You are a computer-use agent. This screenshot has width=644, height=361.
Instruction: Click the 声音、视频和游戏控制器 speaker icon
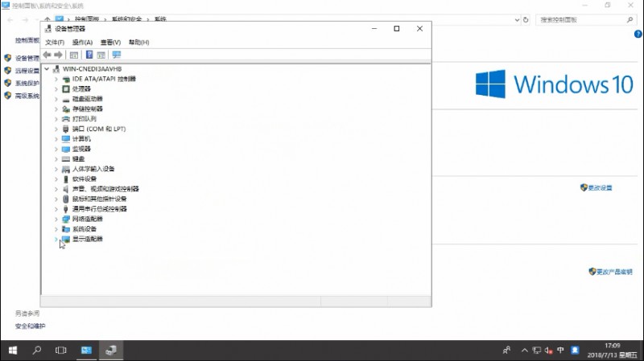pyautogui.click(x=66, y=189)
